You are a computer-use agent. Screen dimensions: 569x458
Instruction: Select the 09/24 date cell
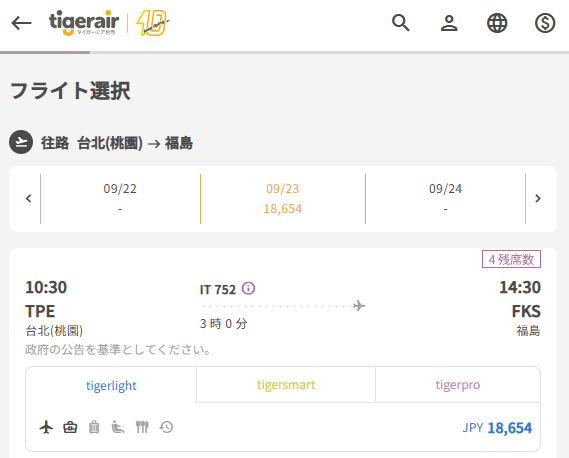[x=445, y=199]
